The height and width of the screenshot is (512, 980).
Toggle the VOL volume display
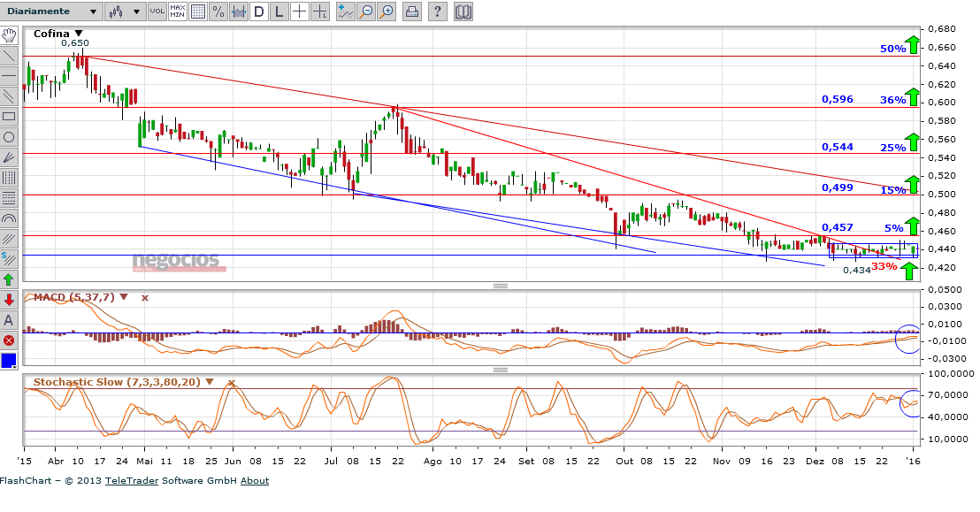156,11
